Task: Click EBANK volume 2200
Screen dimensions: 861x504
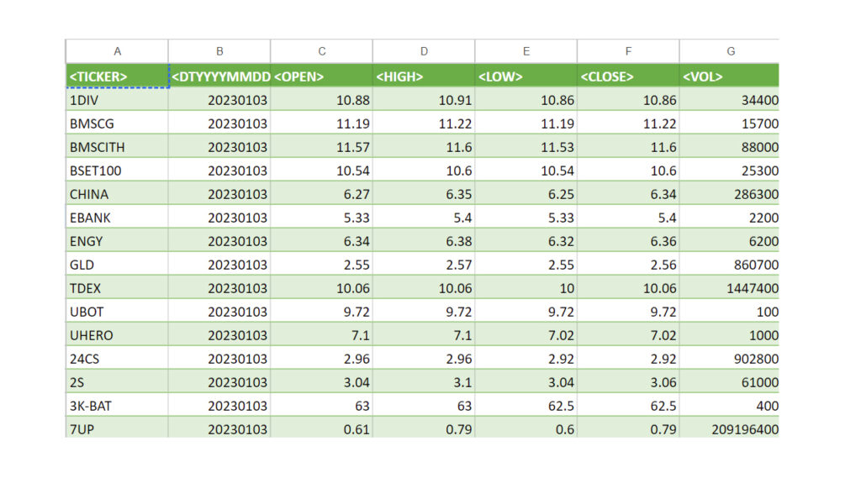Action: [x=729, y=218]
